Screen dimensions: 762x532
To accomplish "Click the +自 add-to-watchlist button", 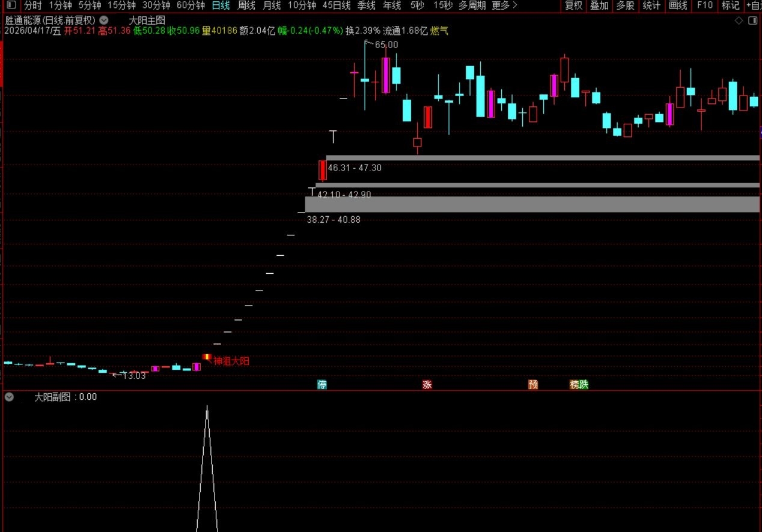I will [753, 5].
